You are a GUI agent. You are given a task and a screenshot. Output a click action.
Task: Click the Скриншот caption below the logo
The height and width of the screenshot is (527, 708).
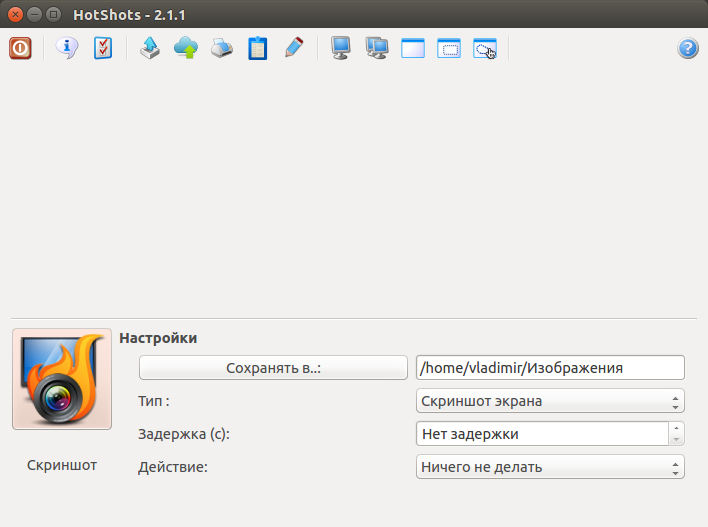pyautogui.click(x=62, y=465)
